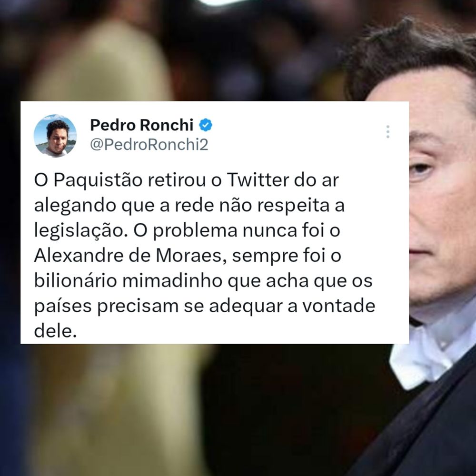The width and height of the screenshot is (476, 476).
Task: Click the word bilionário in the tweet
Action: (75, 280)
